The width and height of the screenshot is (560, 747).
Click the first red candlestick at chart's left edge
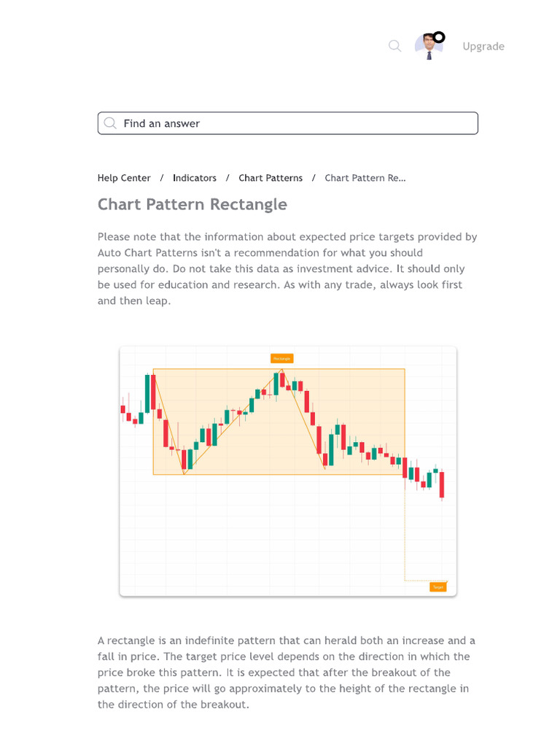122,409
